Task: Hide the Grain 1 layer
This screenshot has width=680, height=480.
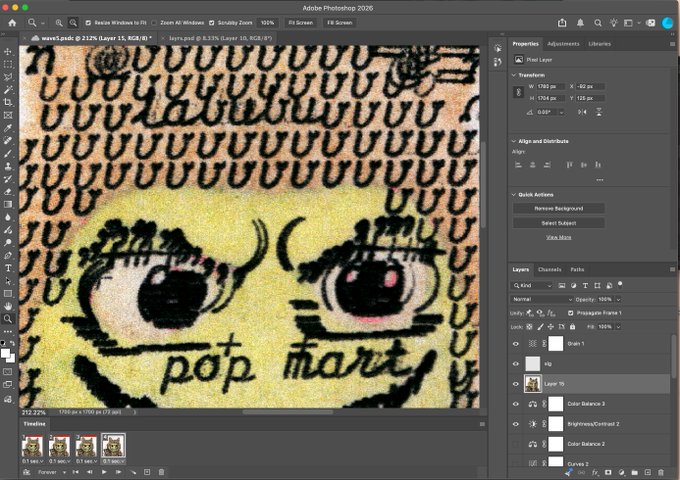Action: point(516,344)
